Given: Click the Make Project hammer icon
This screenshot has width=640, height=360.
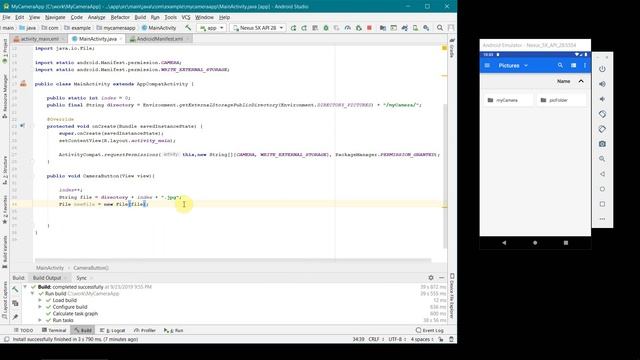Looking at the screenshot, I should click(x=188, y=28).
